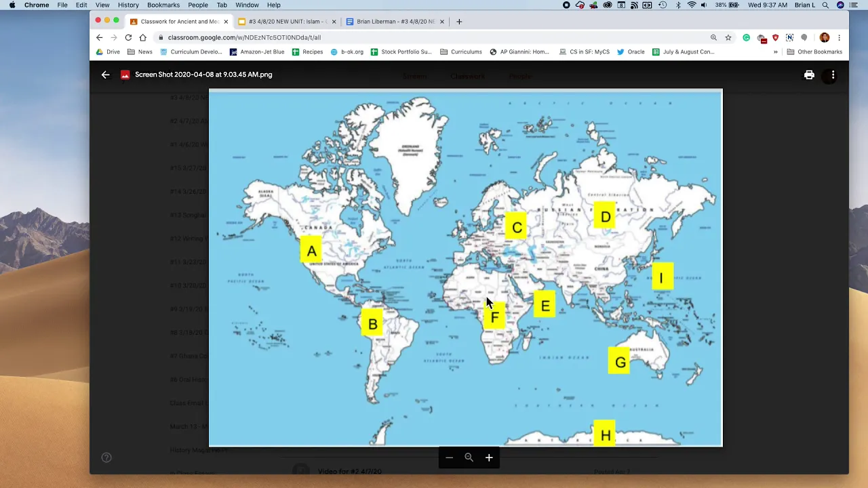This screenshot has height=488, width=868.
Task: Click the yellow I label on map
Action: (662, 277)
